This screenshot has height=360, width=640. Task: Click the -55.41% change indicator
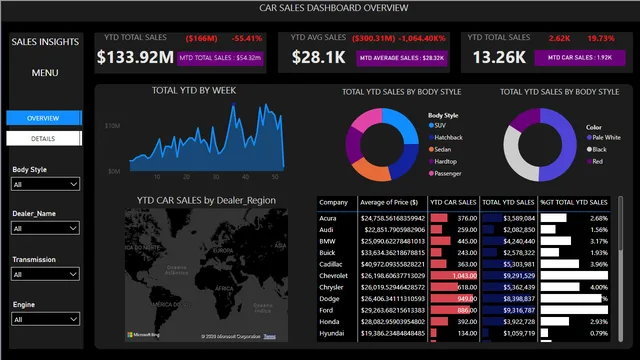(247, 38)
